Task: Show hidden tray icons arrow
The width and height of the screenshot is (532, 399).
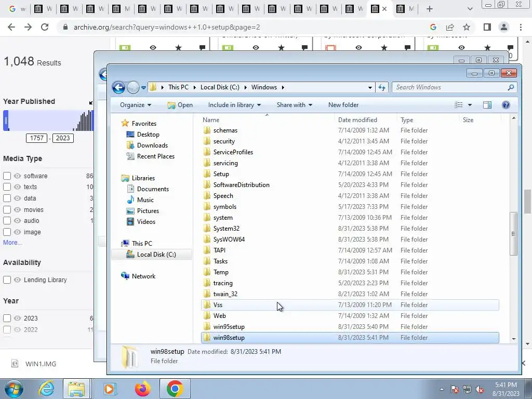Action: 442,390
